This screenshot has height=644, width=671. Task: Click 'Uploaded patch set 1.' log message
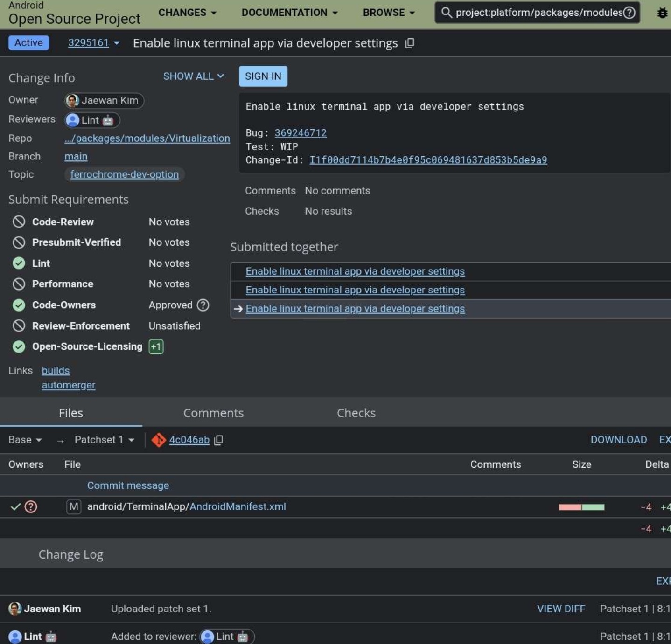tap(161, 609)
